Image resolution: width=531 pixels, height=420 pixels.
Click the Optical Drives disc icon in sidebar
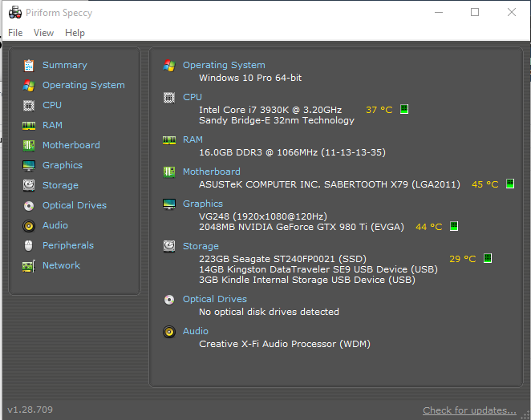pos(29,206)
